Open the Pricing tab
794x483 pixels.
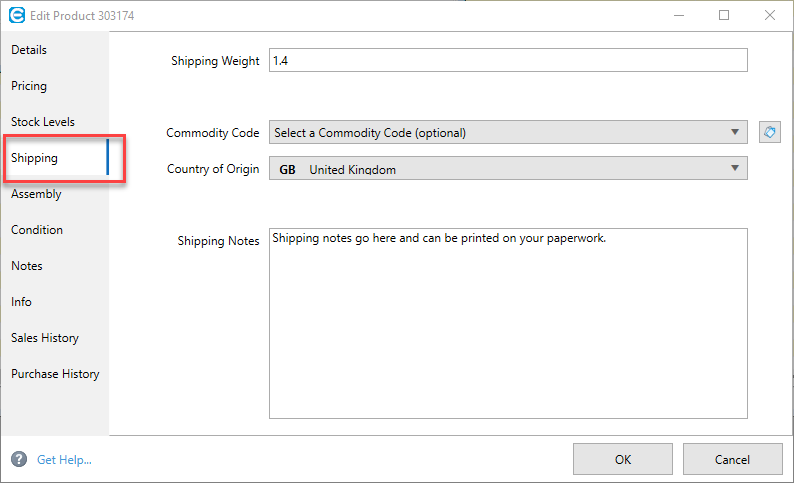(29, 86)
